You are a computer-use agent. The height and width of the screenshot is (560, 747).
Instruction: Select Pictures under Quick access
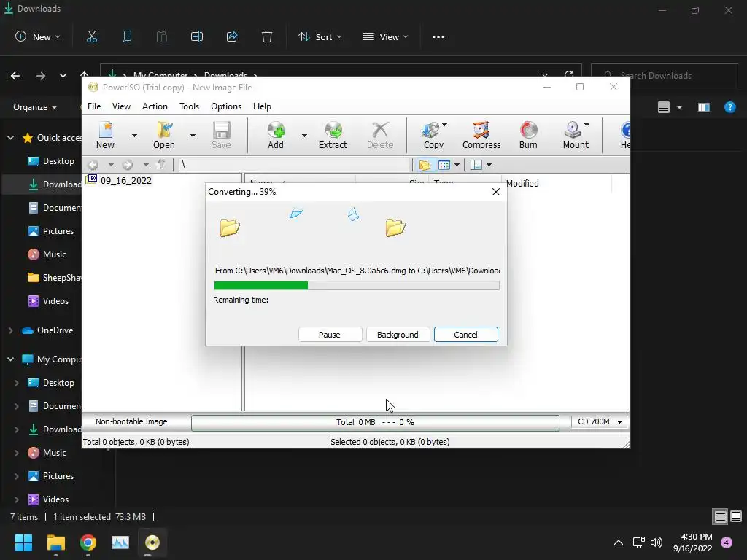[x=51, y=231]
